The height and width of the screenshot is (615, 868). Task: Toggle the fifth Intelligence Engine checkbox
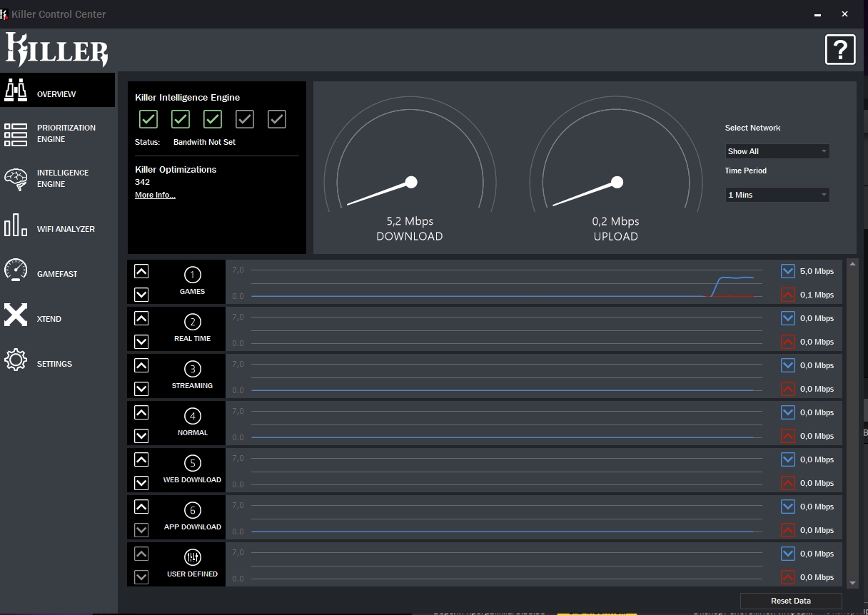click(277, 119)
